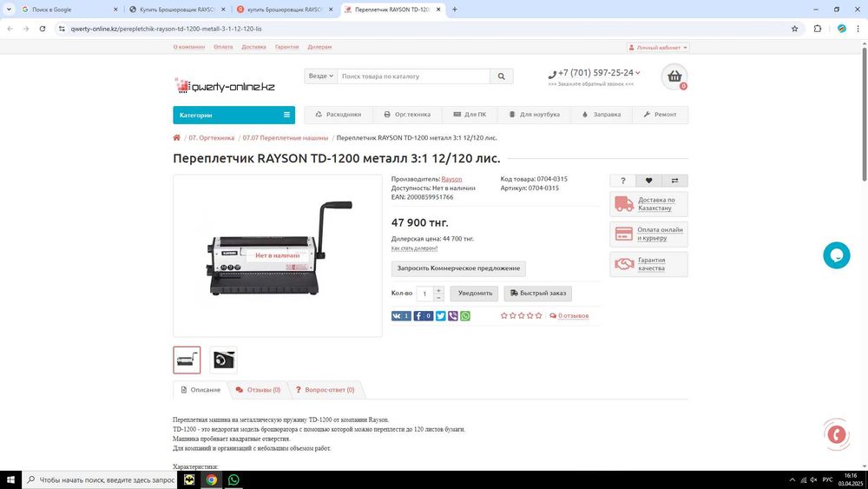Click the quantity input field
868x489 pixels.
point(425,294)
